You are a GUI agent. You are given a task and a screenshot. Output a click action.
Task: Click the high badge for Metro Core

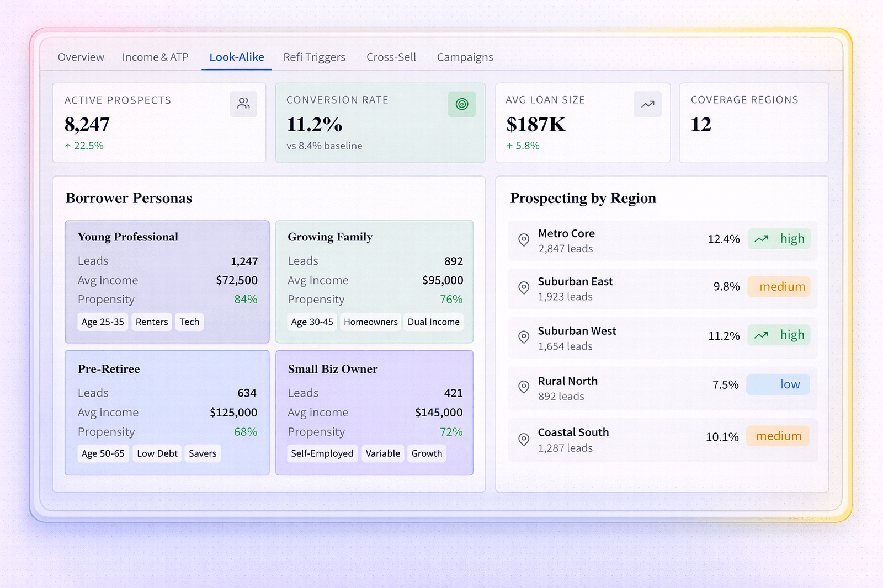(779, 239)
